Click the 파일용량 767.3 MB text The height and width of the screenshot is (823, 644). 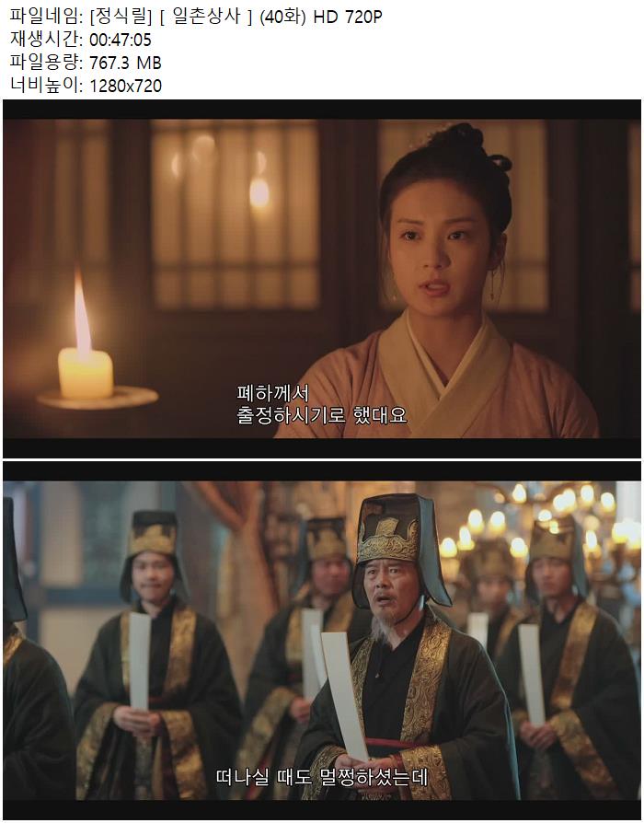pos(86,63)
